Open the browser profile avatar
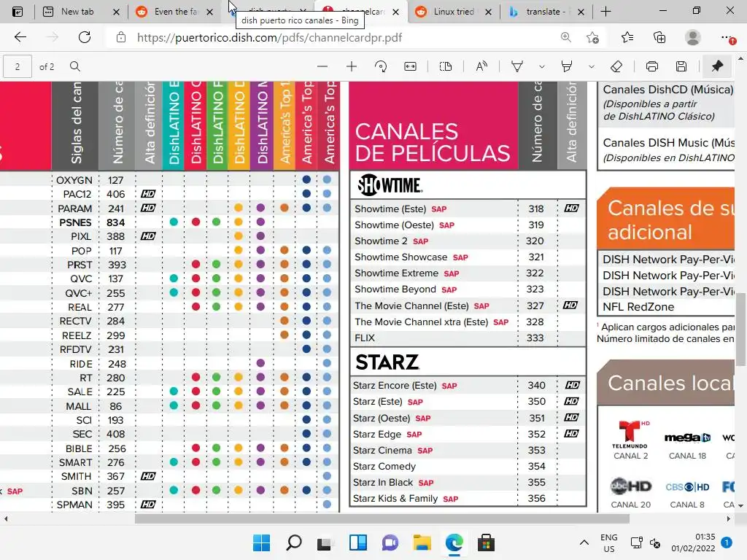 (692, 37)
